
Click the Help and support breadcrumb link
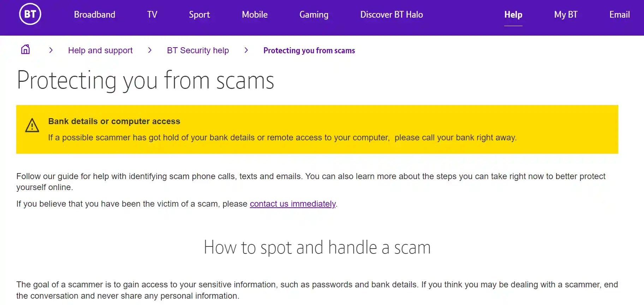pyautogui.click(x=100, y=50)
